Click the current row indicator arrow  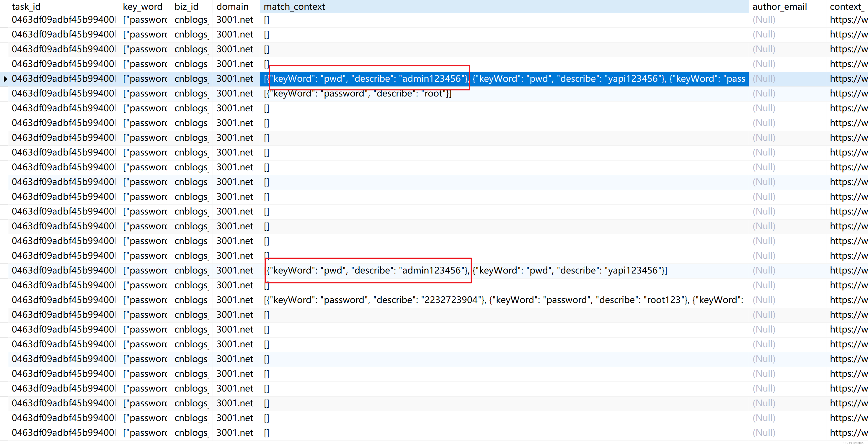click(5, 79)
